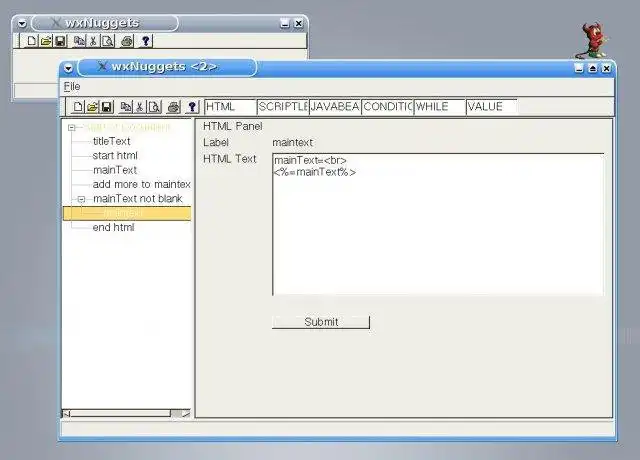This screenshot has height=460, width=640.
Task: Select the end html tree item
Action: (x=113, y=227)
